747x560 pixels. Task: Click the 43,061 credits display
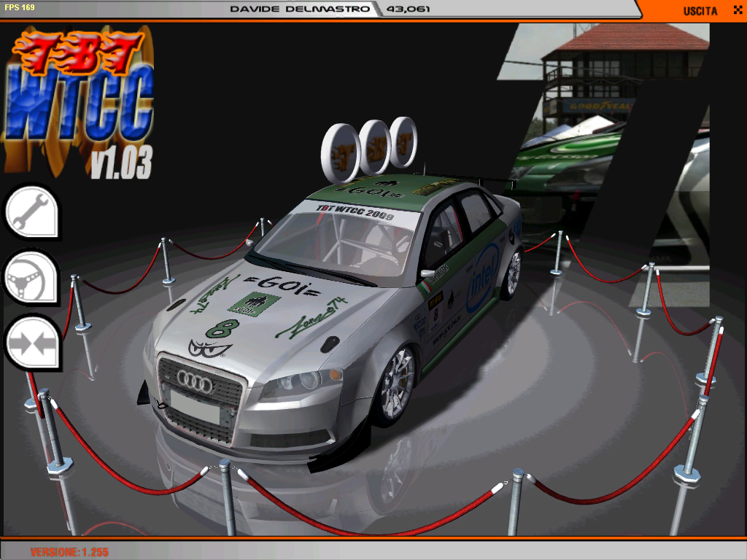point(409,9)
